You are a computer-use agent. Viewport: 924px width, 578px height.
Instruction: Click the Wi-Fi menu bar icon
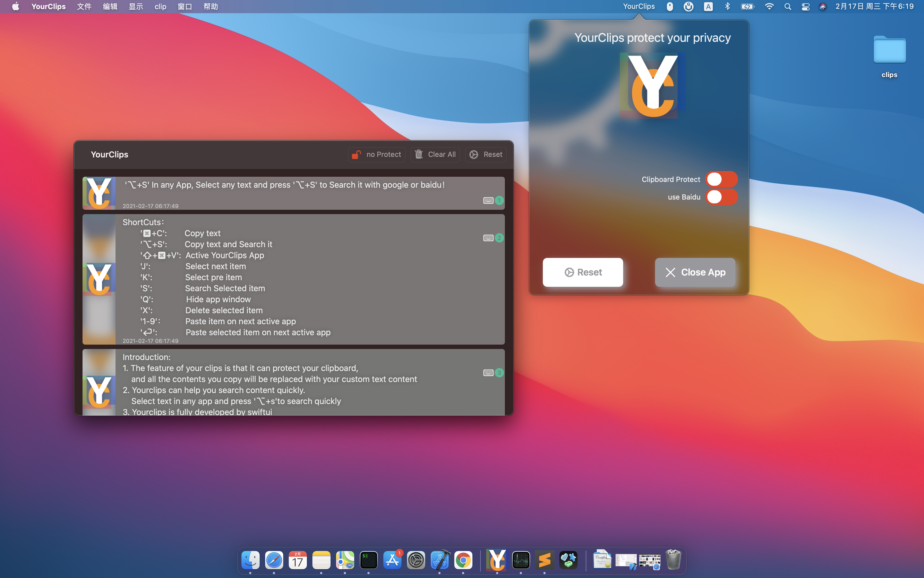(x=769, y=6)
